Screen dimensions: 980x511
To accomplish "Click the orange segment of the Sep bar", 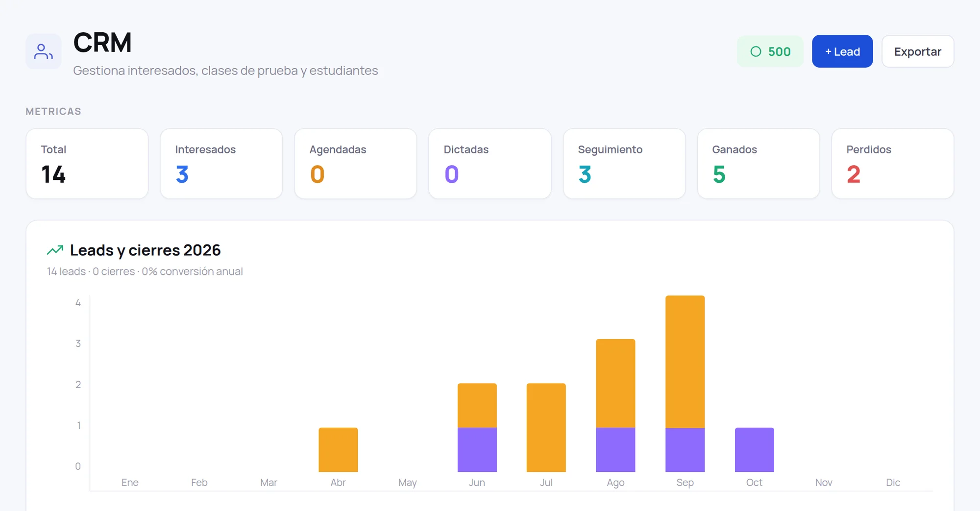I will coord(685,362).
